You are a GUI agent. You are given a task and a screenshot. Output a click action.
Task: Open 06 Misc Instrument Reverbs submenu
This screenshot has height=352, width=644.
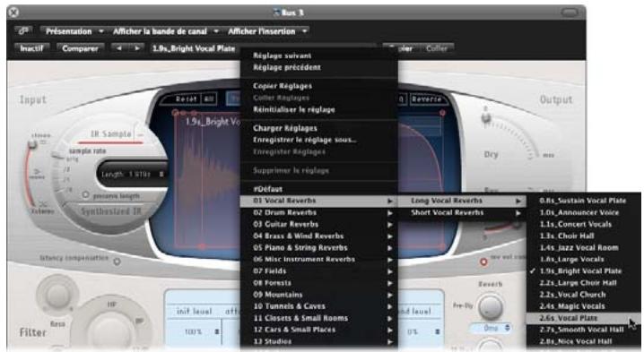[318, 259]
